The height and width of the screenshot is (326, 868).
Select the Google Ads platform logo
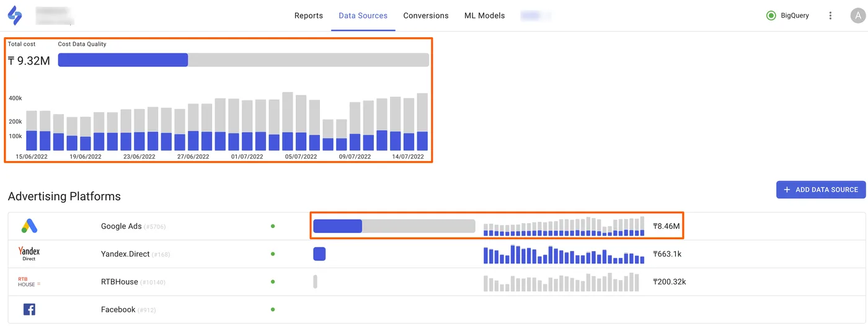[29, 226]
